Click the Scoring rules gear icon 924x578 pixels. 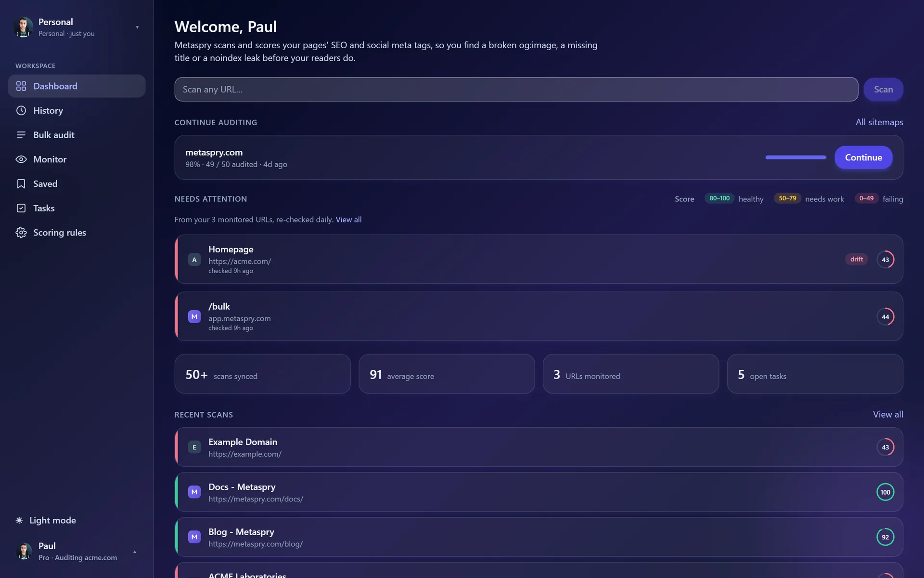click(21, 233)
